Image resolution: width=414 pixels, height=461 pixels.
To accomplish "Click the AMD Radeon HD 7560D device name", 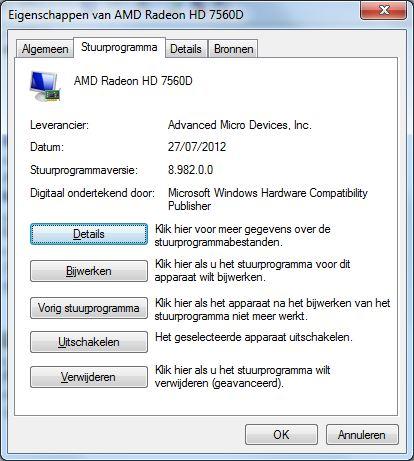I will click(x=133, y=81).
